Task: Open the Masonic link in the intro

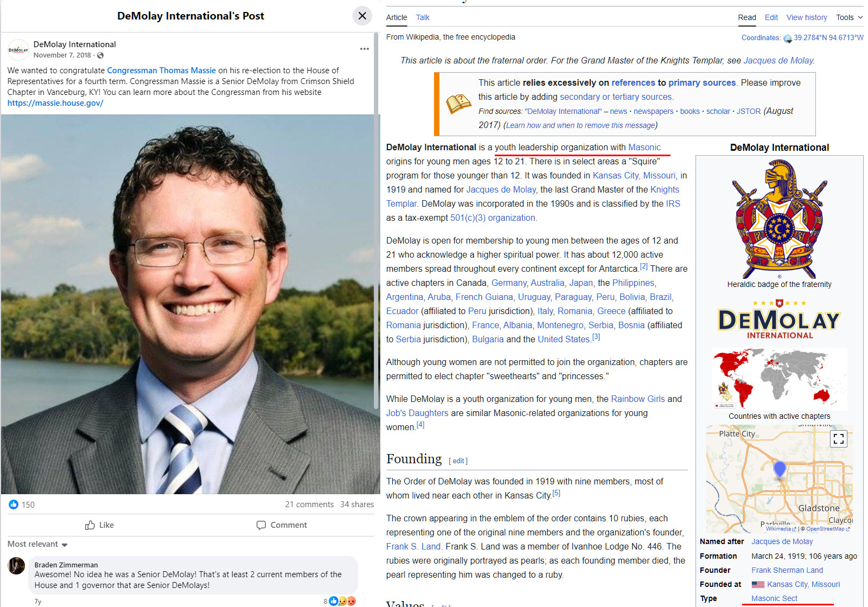Action: [x=644, y=148]
